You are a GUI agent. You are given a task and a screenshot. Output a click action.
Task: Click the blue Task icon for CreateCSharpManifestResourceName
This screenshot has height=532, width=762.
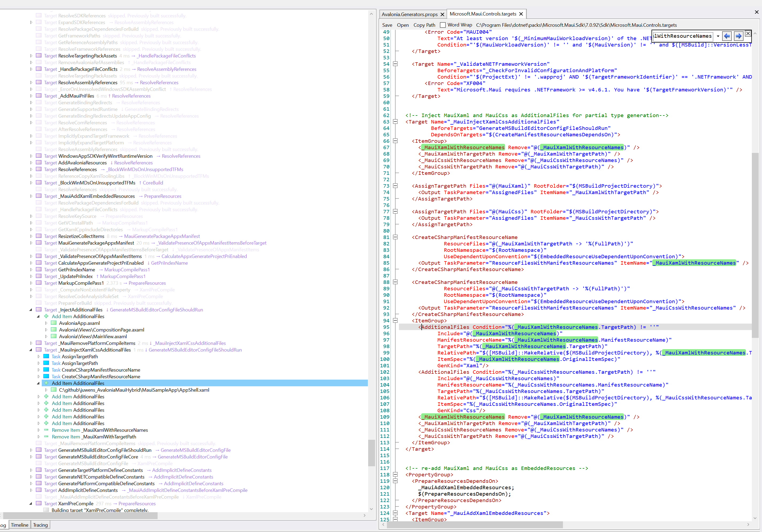pyautogui.click(x=46, y=370)
